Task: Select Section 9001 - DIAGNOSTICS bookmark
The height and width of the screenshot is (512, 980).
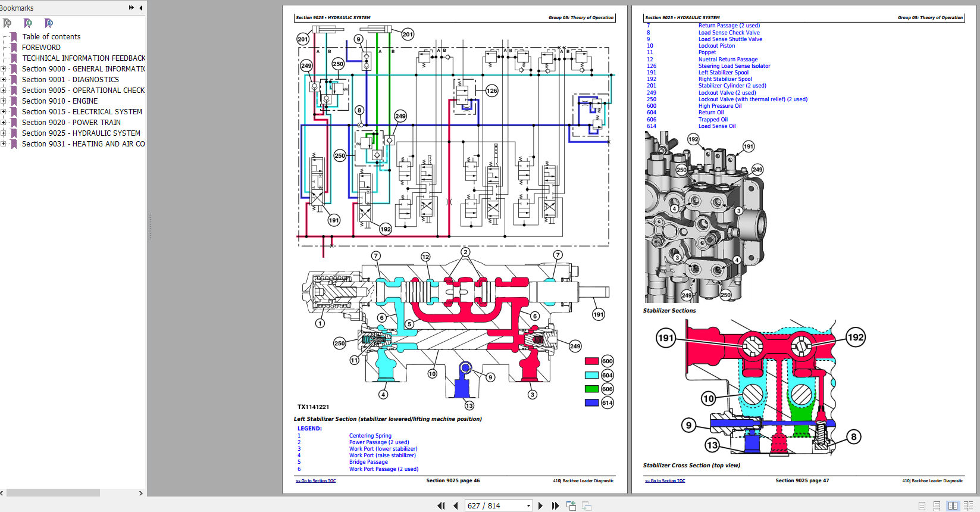Action: point(70,80)
